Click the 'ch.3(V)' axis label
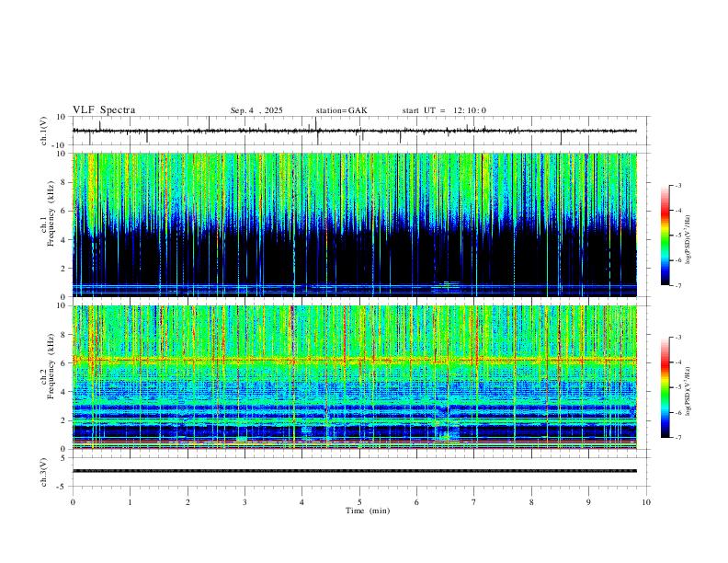728x563 pixels. [44, 472]
